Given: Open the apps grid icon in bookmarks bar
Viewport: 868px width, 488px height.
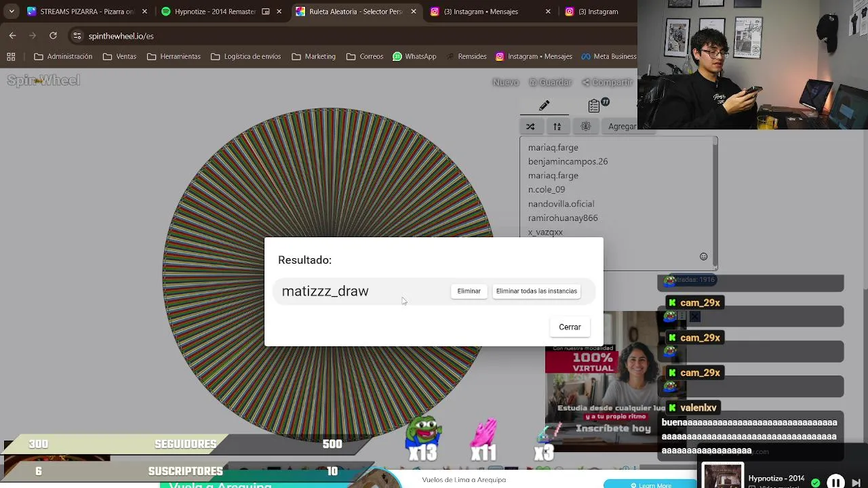Looking at the screenshot, I should coord(11,56).
